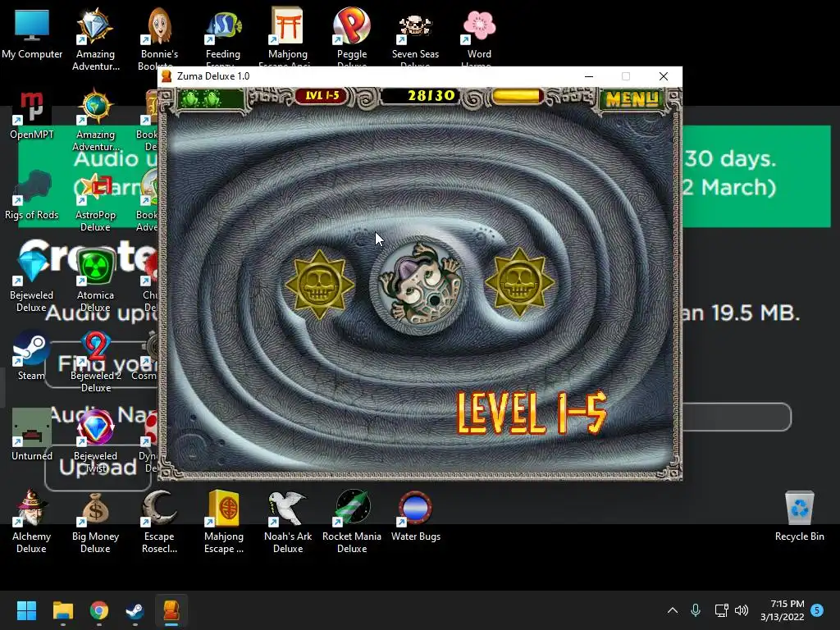Click the yellow Zuma progress bar

517,97
